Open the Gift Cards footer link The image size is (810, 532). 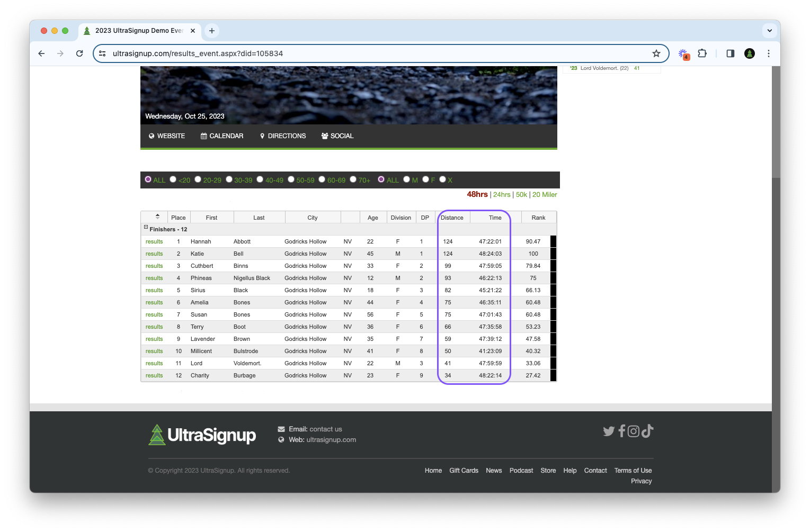pyautogui.click(x=464, y=471)
